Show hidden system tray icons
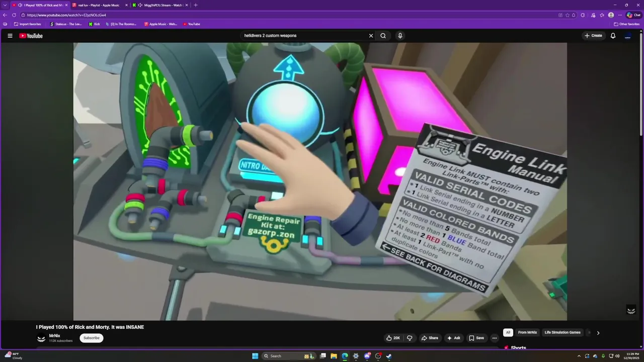Viewport: 644px width, 362px height. point(579,356)
